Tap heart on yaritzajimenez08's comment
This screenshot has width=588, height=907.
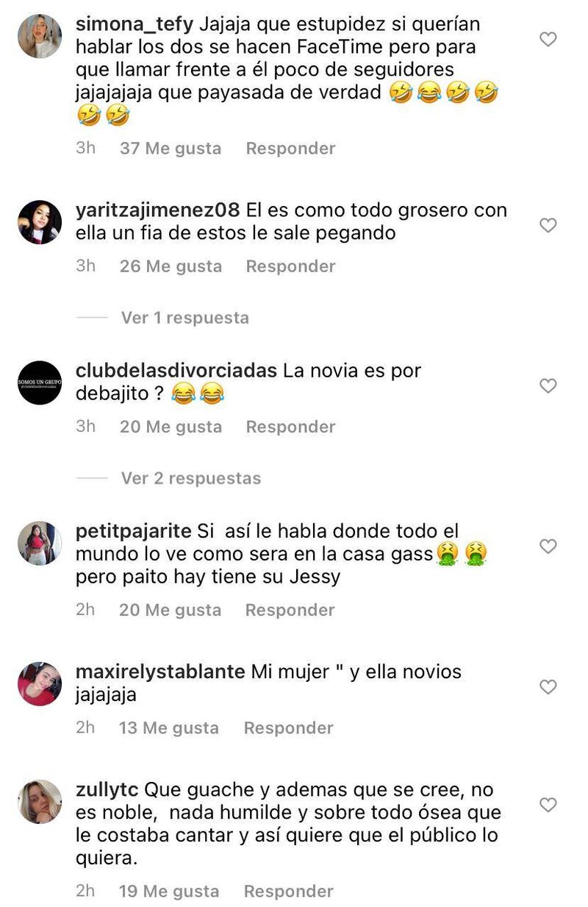click(x=548, y=225)
